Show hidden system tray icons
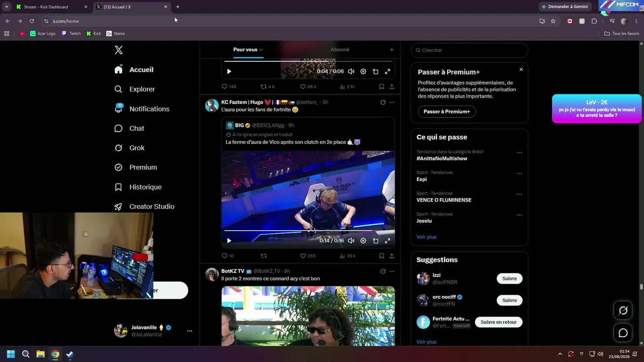Viewport: 644px width, 362px height. 560,354
